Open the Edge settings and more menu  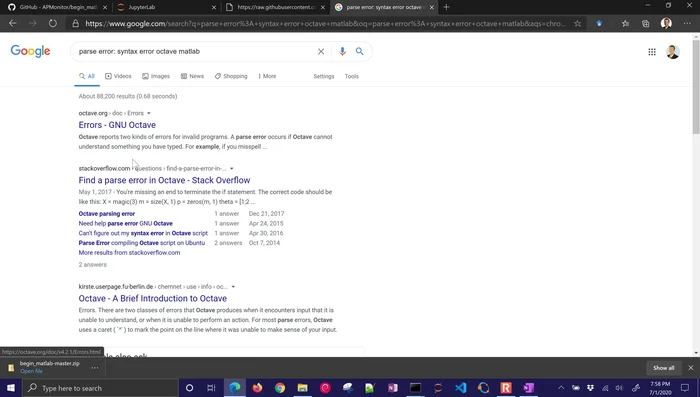(x=687, y=24)
